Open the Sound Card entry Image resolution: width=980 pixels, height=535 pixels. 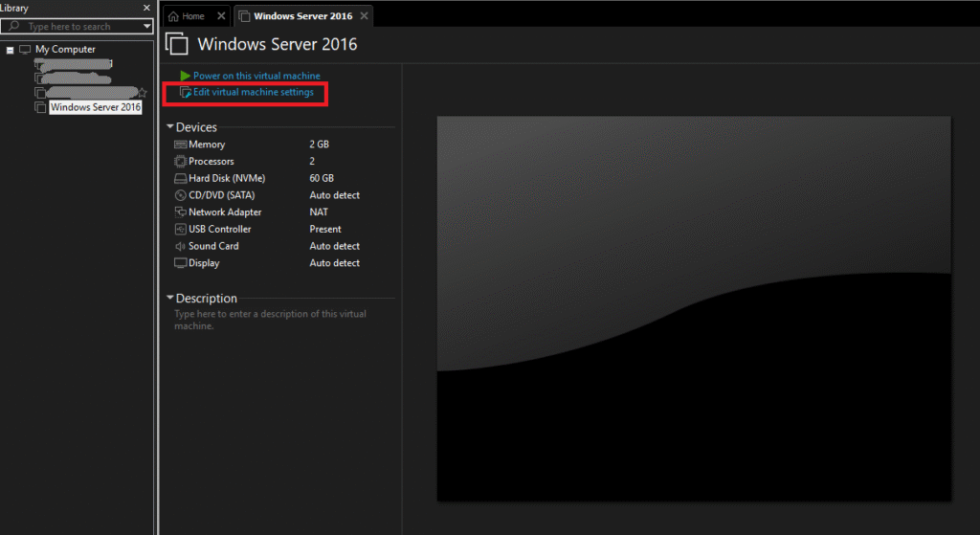point(213,246)
